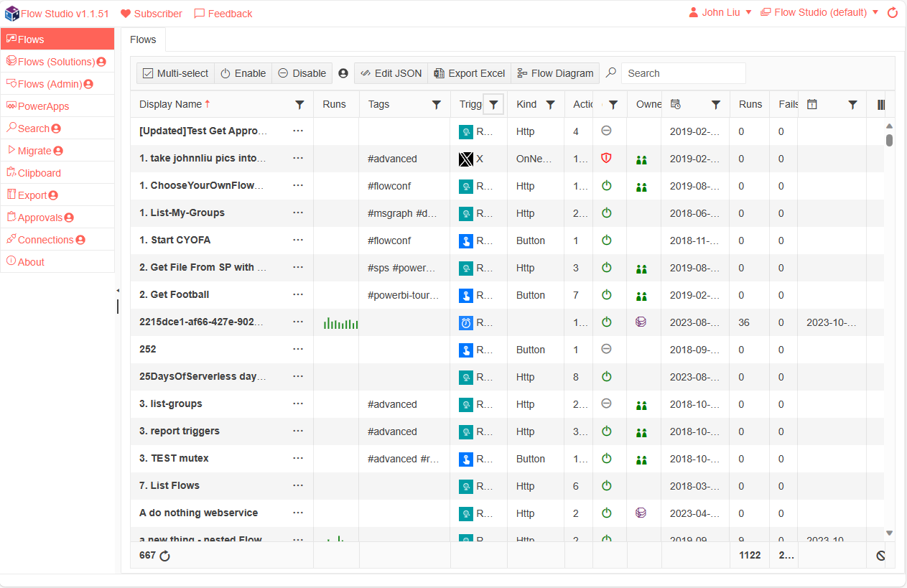Click the refresh icon in top-right corner
Viewport: 907px width, 588px height.
tap(893, 13)
